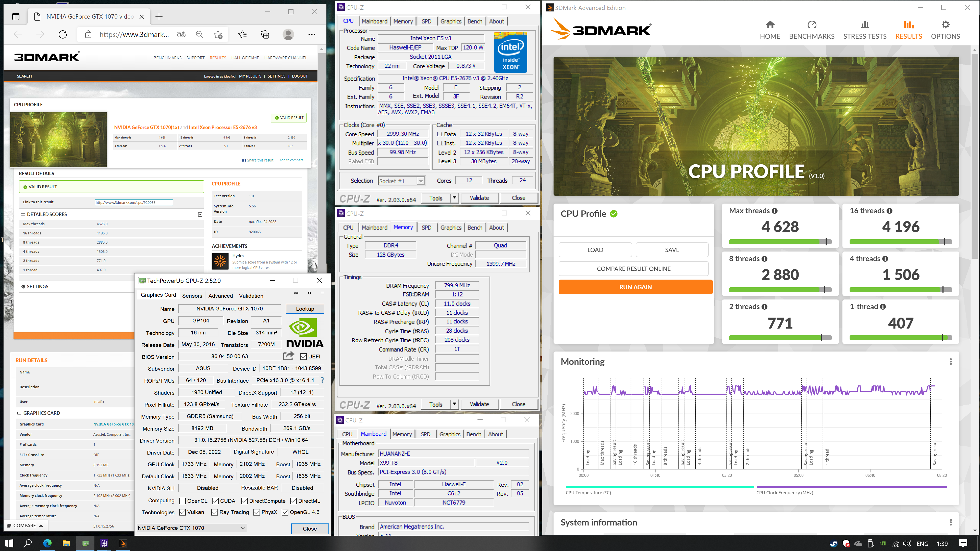Click Validate in top CPU-Z window
Viewport: 980px width, 551px height.
click(479, 198)
